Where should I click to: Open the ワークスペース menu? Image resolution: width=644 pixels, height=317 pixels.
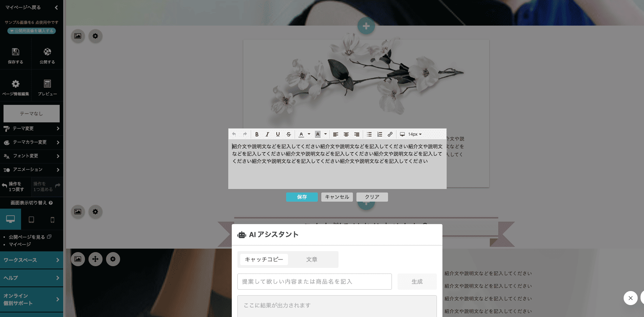click(32, 260)
